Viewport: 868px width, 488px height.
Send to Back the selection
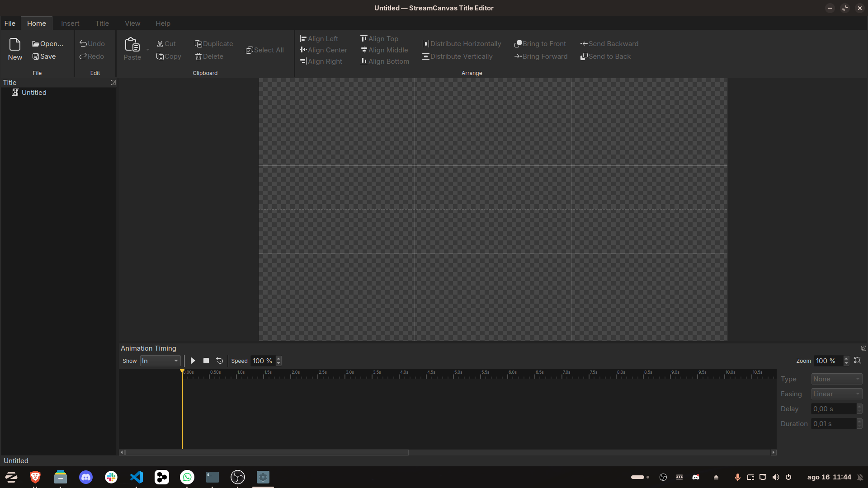[605, 56]
